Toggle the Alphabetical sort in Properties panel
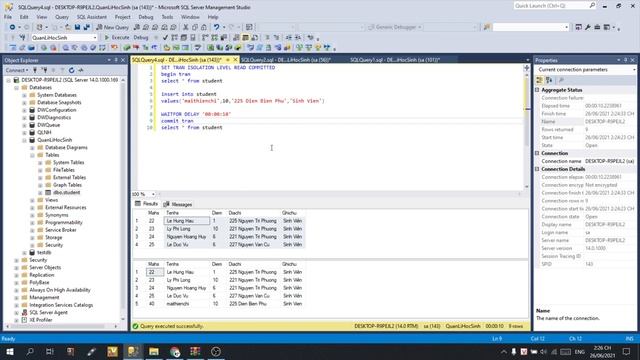Viewport: 640px width, 360px height. click(x=549, y=80)
